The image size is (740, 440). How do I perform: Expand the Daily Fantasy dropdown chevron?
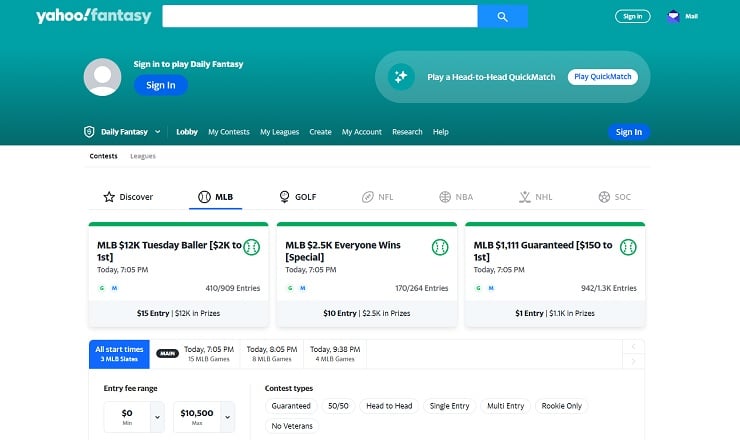pos(158,132)
